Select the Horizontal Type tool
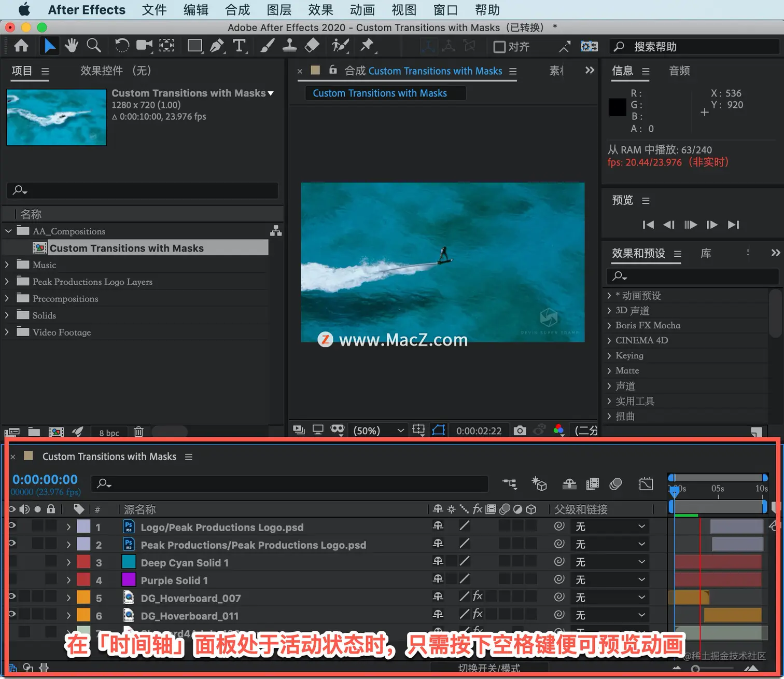Screen dimensions: 784x679 [239, 46]
